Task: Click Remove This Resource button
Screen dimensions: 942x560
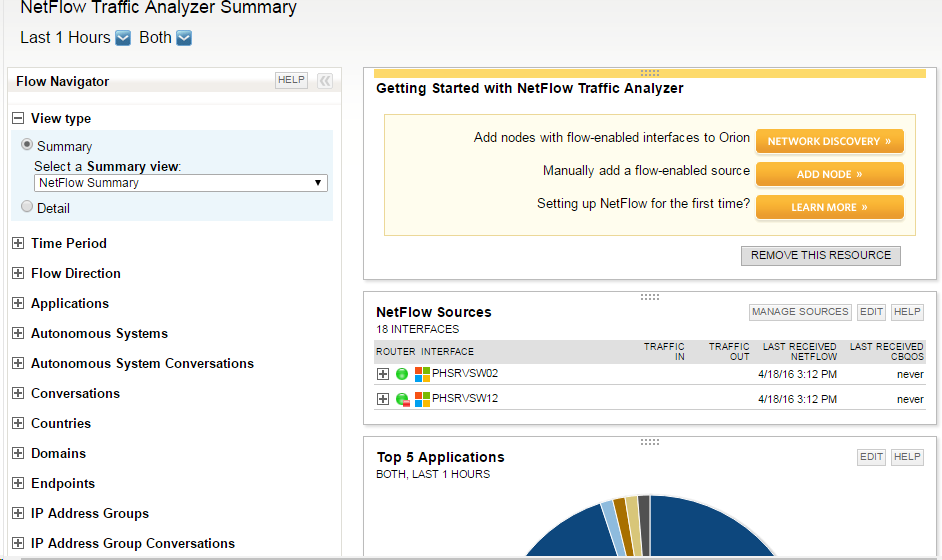Action: click(820, 255)
